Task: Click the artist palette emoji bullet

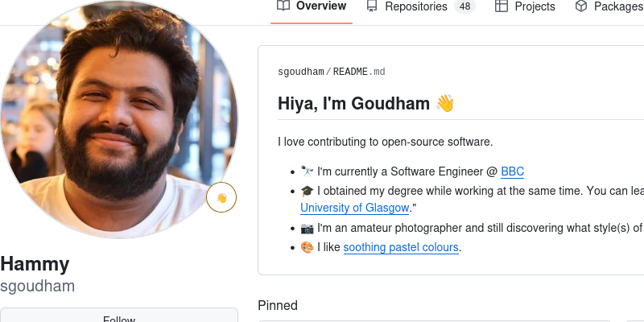Action: 307,247
